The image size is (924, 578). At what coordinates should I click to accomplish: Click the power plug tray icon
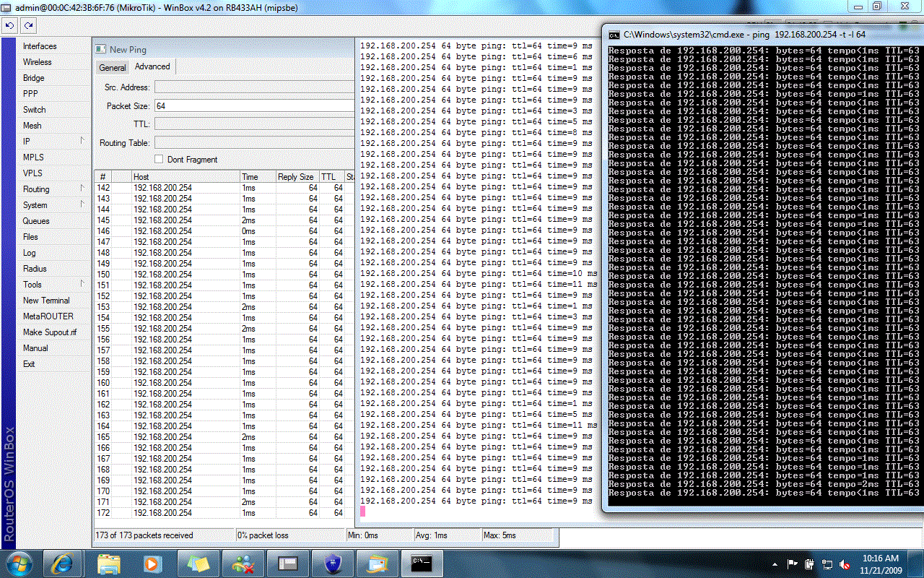810,564
